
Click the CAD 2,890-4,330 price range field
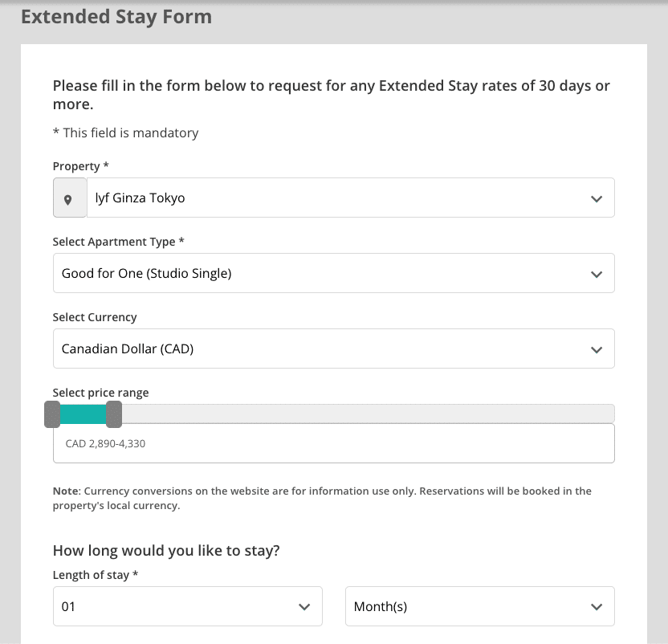click(x=333, y=443)
